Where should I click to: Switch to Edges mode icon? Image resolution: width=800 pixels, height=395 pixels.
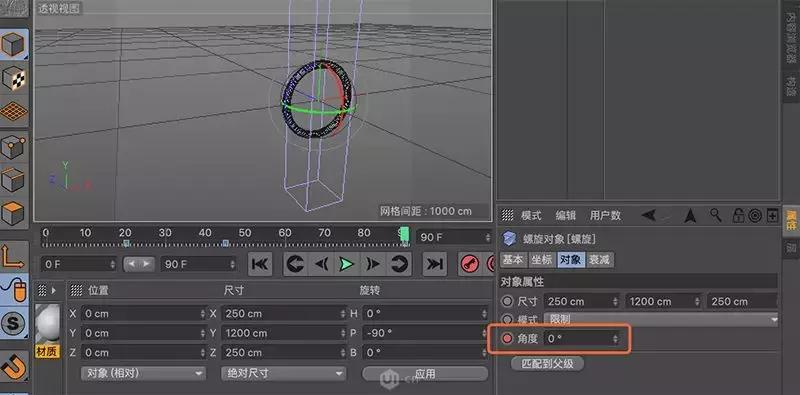[x=14, y=180]
